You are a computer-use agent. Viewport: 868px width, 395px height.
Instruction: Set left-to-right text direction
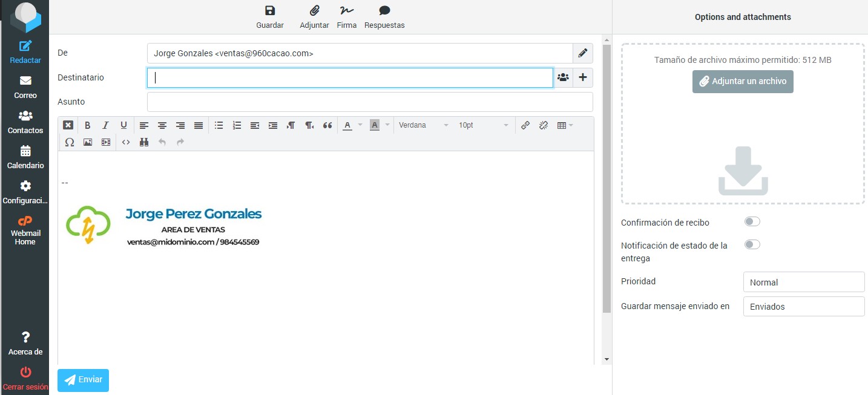291,125
